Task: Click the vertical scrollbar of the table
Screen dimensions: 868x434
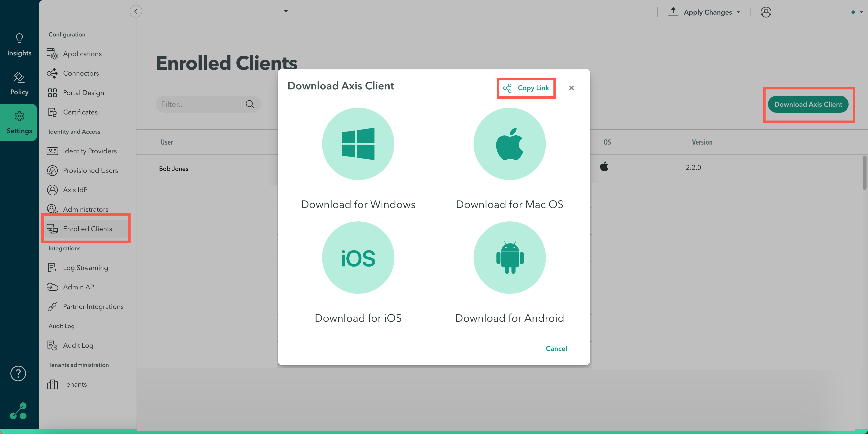Action: click(864, 173)
